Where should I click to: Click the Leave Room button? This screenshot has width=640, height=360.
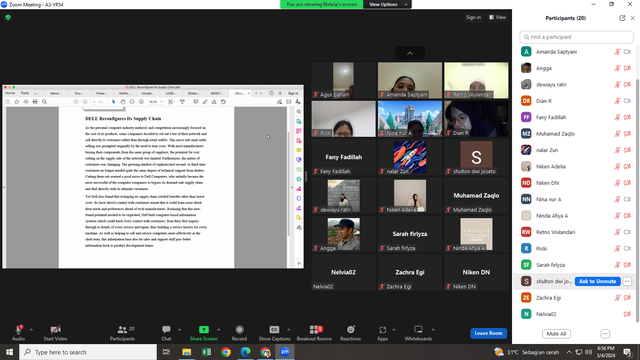point(488,333)
